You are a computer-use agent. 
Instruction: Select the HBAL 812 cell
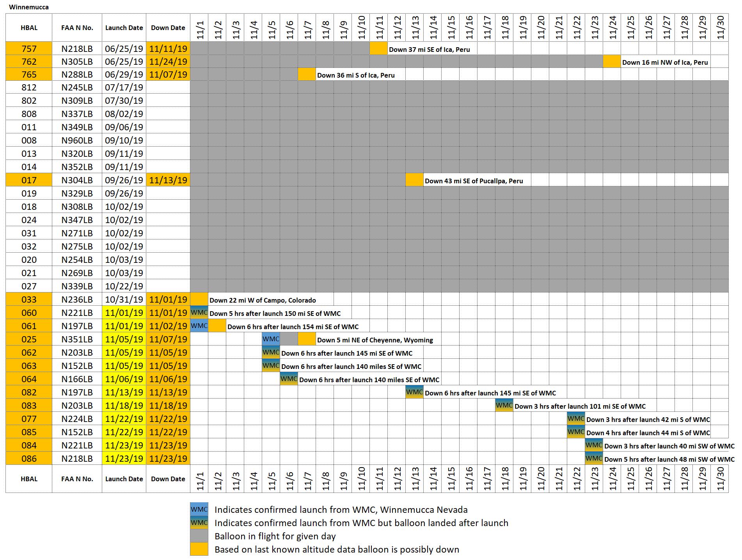(29, 87)
